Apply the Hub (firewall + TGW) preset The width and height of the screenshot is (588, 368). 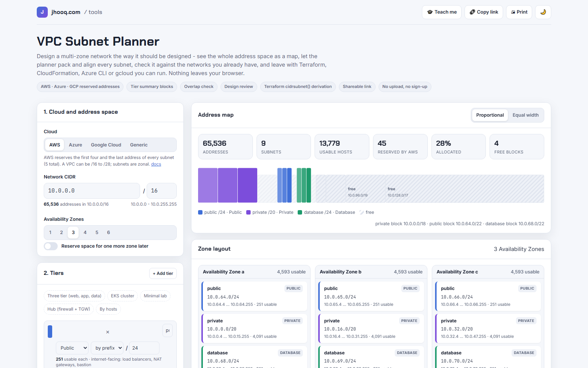69,309
